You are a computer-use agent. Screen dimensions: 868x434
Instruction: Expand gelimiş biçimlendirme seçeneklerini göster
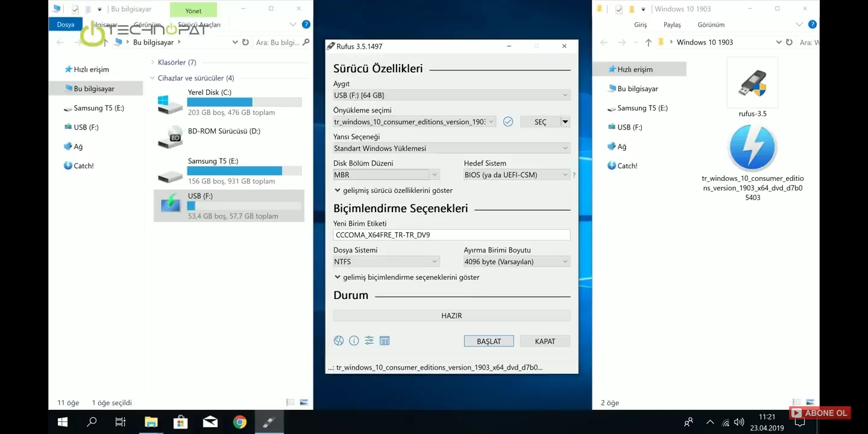(x=407, y=277)
